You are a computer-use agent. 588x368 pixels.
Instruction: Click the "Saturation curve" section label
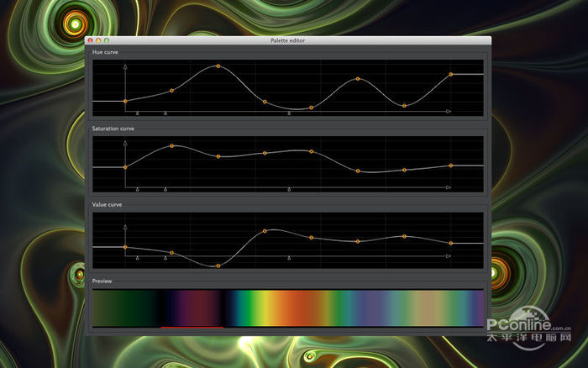[x=113, y=129]
